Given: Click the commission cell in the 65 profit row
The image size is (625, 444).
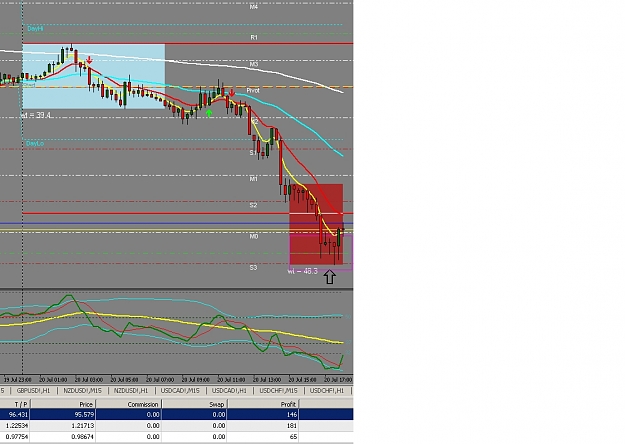Looking at the screenshot, I should 153,437.
